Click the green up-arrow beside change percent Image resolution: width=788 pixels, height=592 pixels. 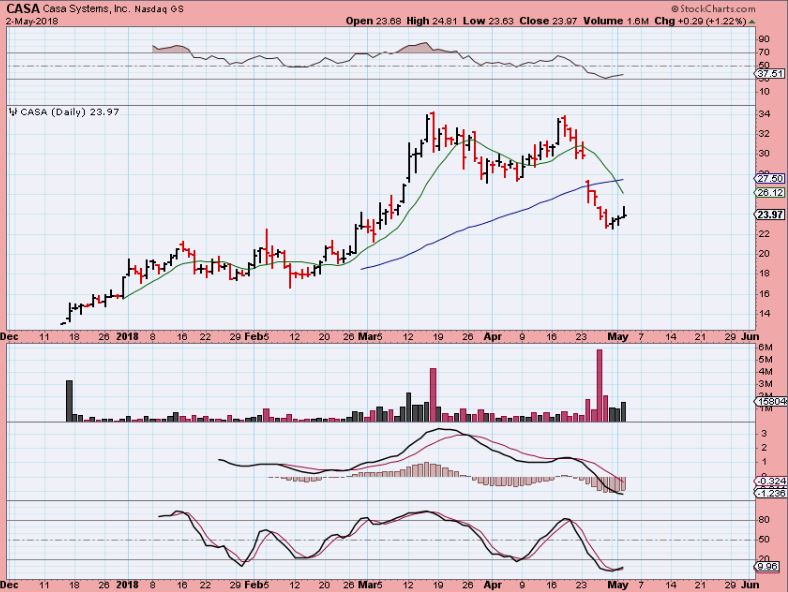click(x=752, y=22)
